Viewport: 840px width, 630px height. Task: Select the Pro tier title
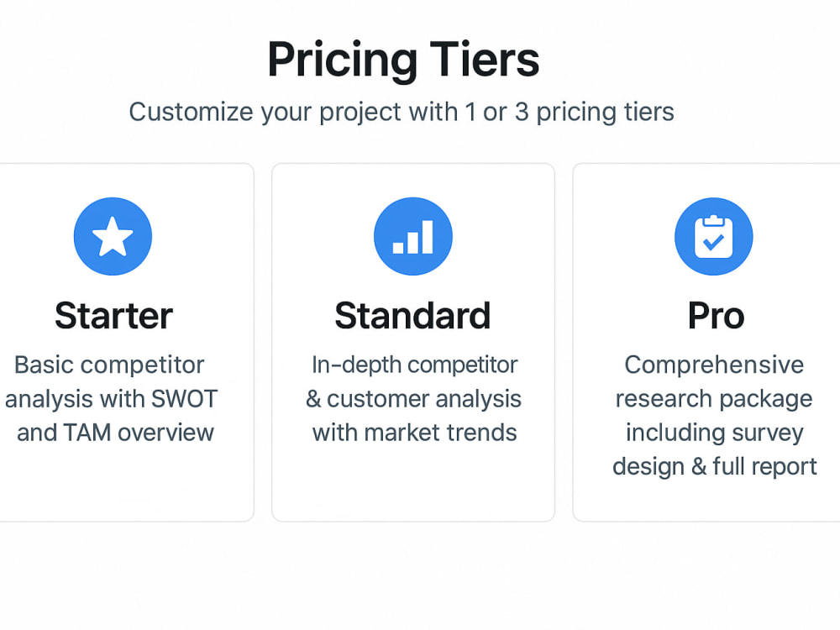(717, 316)
